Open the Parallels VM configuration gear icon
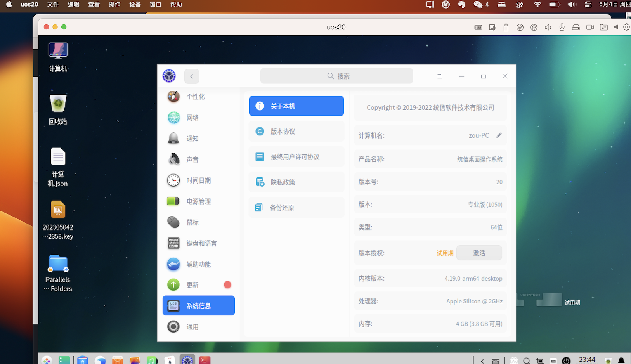This screenshot has height=364, width=631. 626,27
